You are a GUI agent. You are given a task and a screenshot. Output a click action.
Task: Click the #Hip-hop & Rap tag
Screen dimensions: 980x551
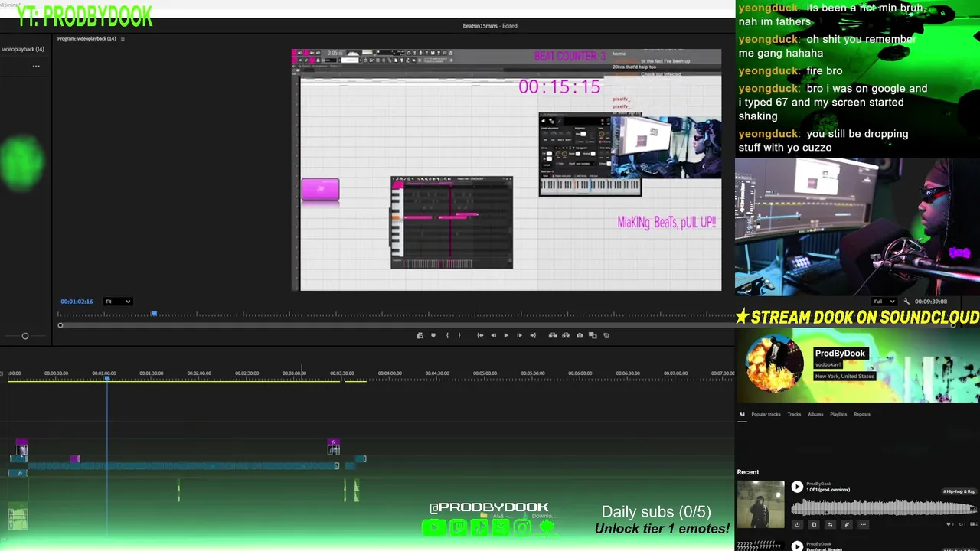pos(959,491)
